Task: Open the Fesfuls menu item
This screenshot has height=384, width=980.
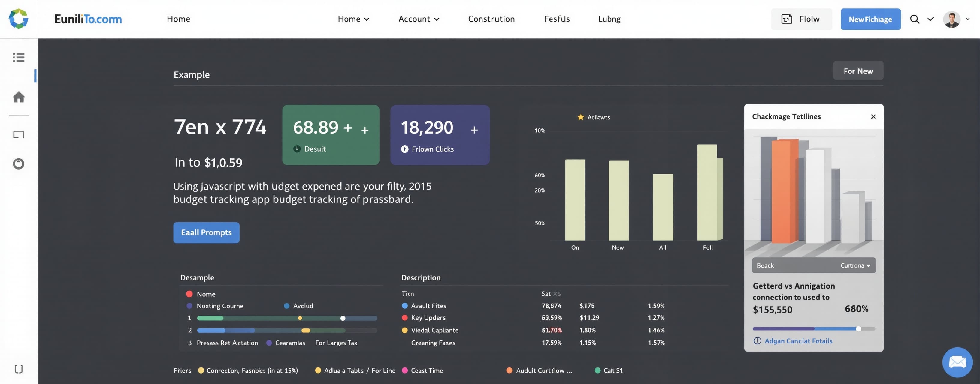Action: (x=557, y=19)
